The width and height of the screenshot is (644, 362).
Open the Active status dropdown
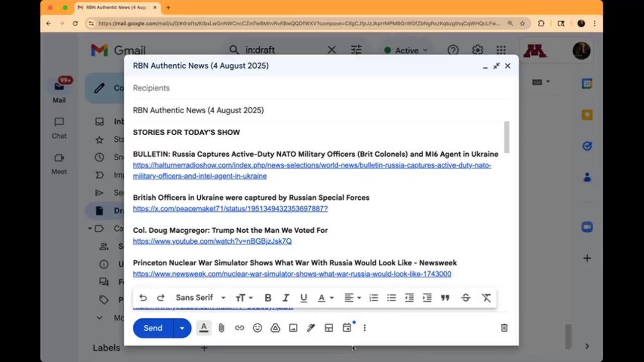click(x=406, y=50)
